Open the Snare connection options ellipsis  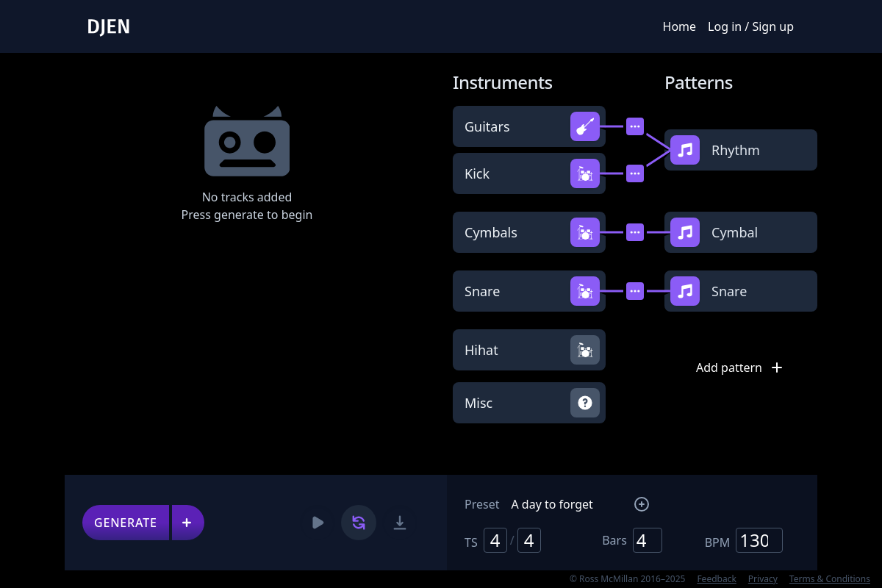[635, 291]
